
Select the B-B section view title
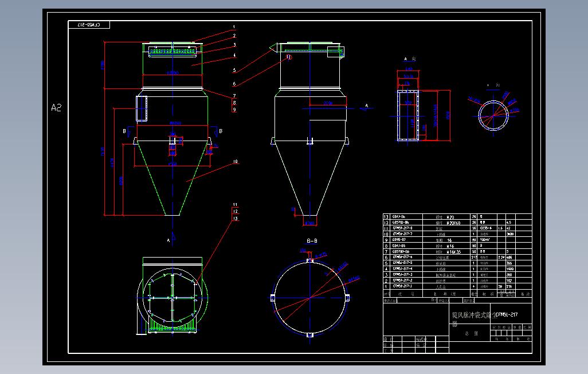[312, 241]
